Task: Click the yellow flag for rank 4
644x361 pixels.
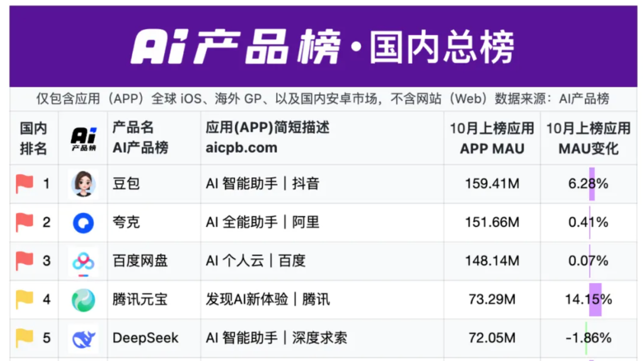Action: click(x=24, y=300)
